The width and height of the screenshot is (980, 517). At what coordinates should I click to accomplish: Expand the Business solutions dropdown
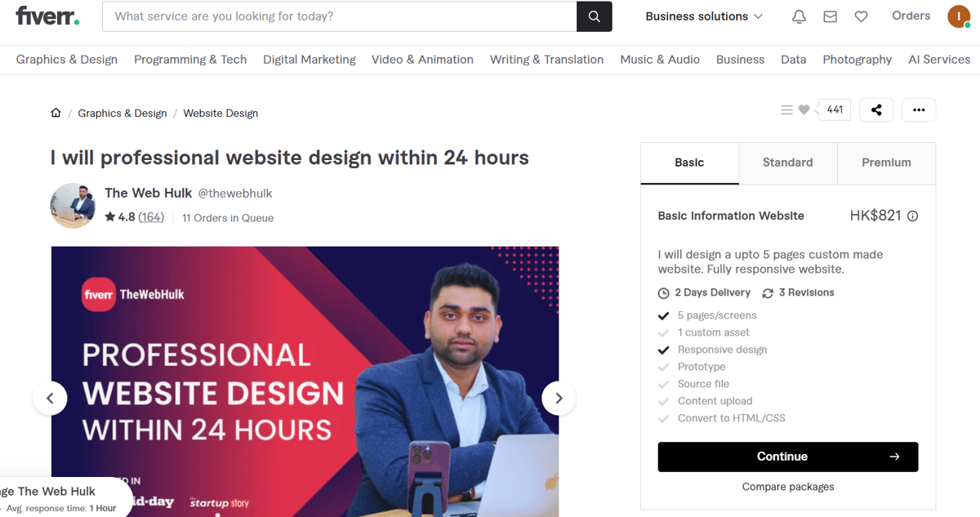click(x=704, y=16)
